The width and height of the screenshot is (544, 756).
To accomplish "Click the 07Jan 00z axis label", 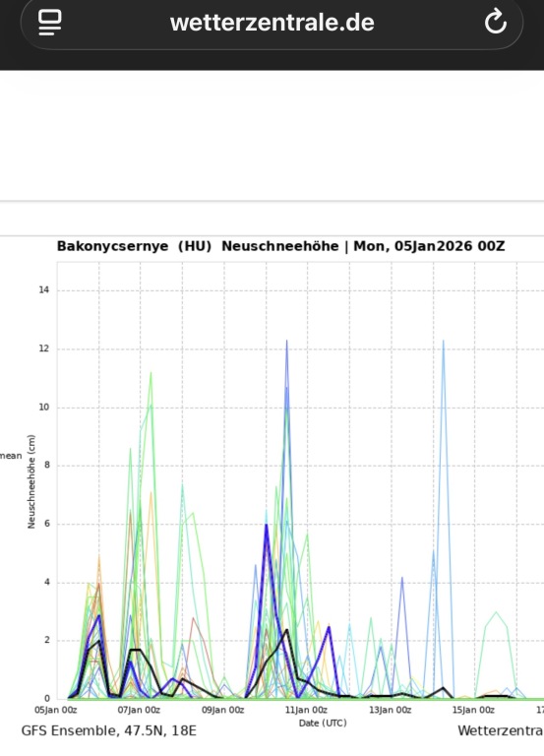I will coord(139,710).
